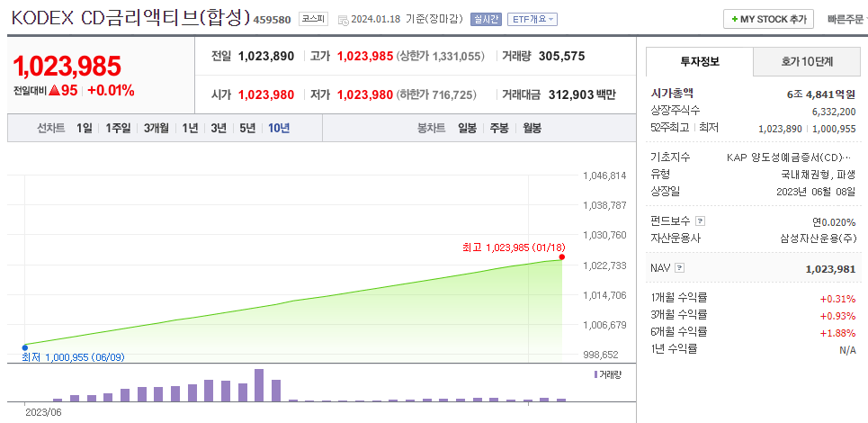Viewport: 868px width, 423px height.
Task: Click the 3개월 수익률 value +0.93%
Action: tap(837, 316)
